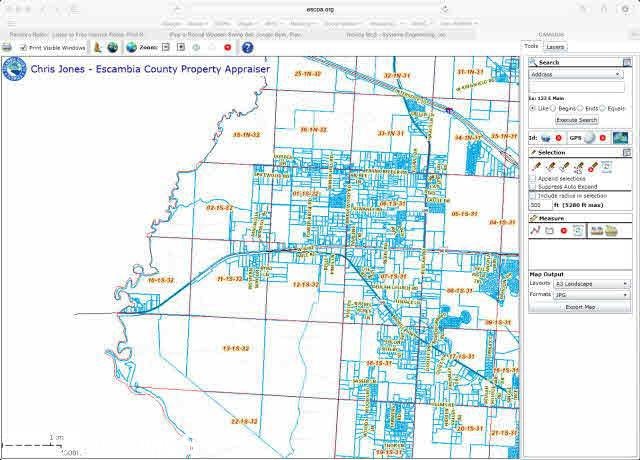This screenshot has width=640, height=460.
Task: Toggle Print Visible Windows checkbox
Action: click(24, 47)
